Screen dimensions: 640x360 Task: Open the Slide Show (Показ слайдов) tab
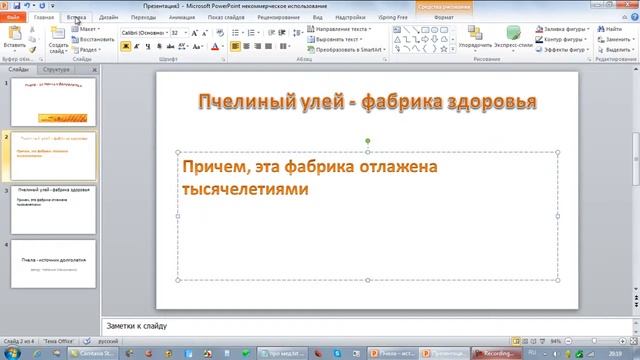point(226,18)
